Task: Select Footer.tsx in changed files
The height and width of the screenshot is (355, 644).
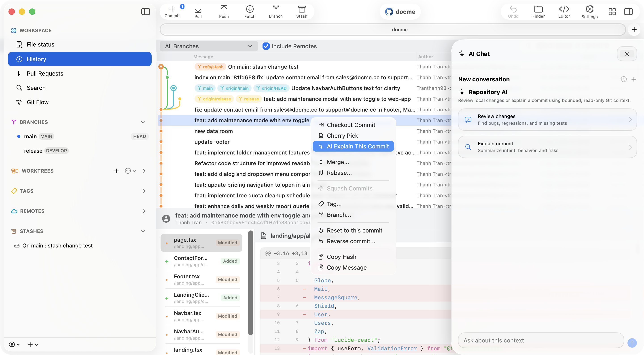Action: (x=201, y=279)
